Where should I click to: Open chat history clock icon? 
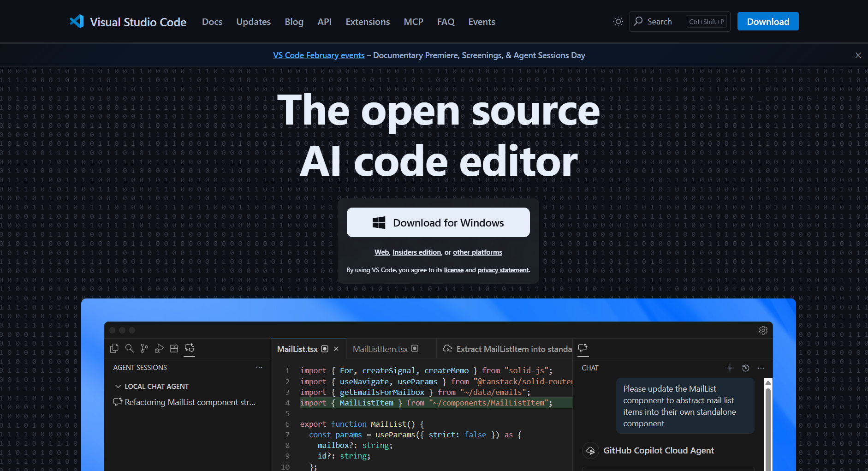coord(745,368)
